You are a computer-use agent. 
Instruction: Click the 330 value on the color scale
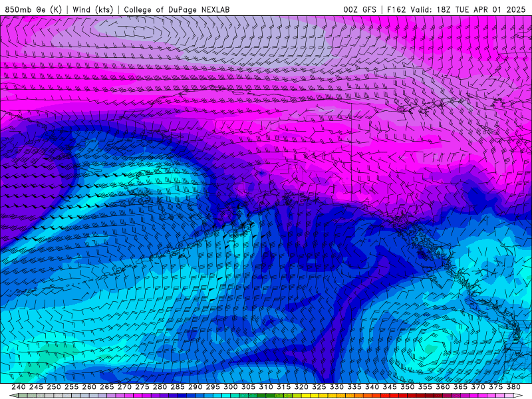point(336,387)
